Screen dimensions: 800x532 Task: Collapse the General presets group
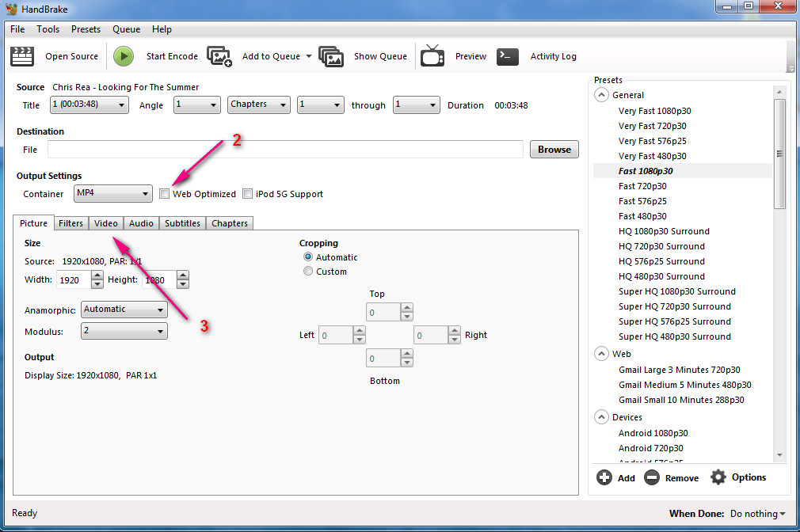[601, 95]
